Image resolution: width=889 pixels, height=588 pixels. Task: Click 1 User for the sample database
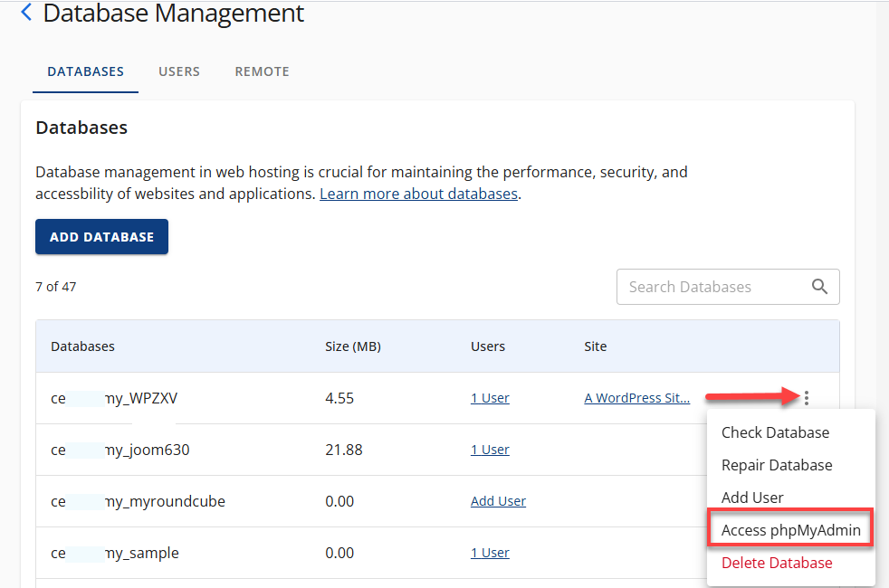(x=490, y=553)
